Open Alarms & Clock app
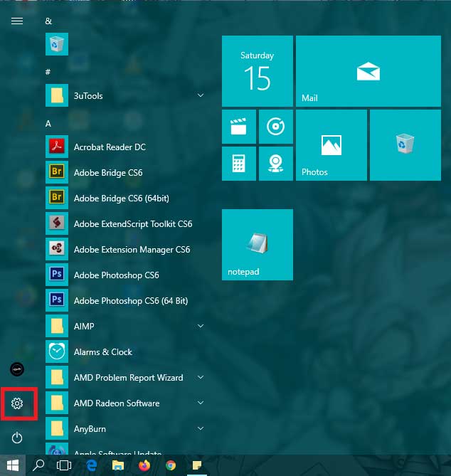This screenshot has height=476, width=451. click(103, 352)
